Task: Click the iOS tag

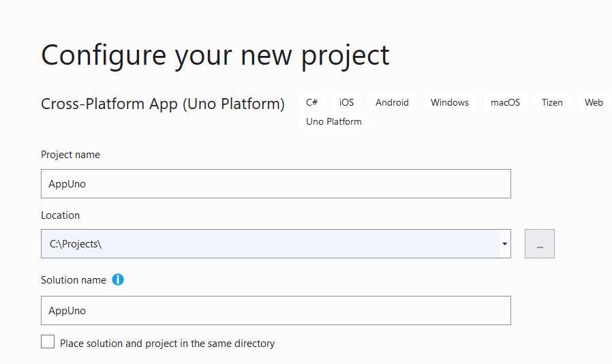Action: coord(346,102)
